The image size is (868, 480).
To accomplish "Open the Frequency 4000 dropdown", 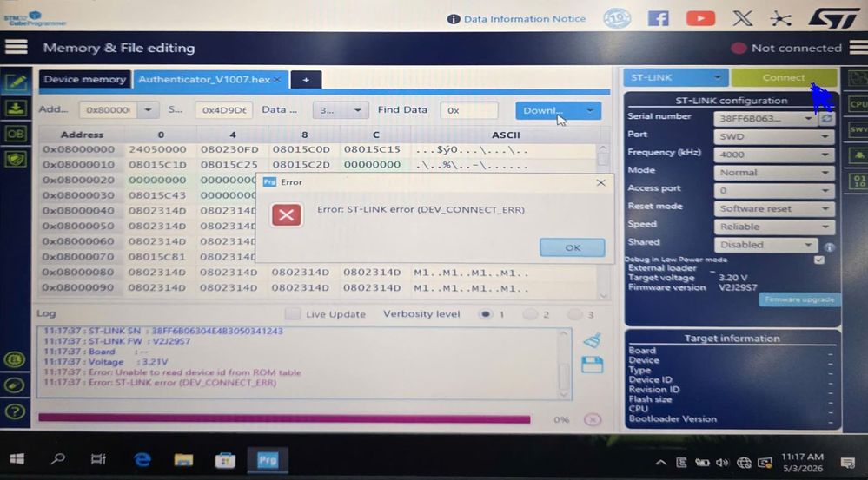I will point(773,155).
